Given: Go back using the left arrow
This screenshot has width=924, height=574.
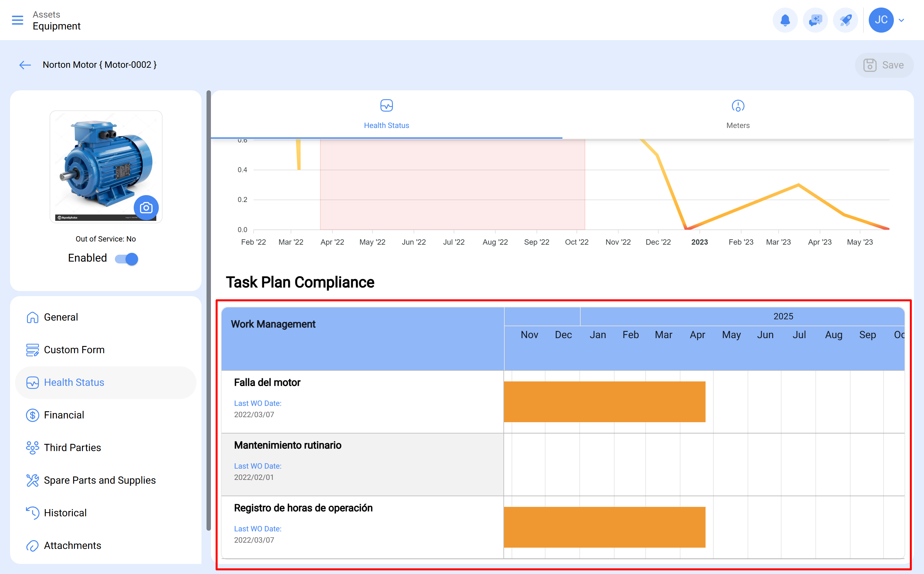Looking at the screenshot, I should coord(25,65).
